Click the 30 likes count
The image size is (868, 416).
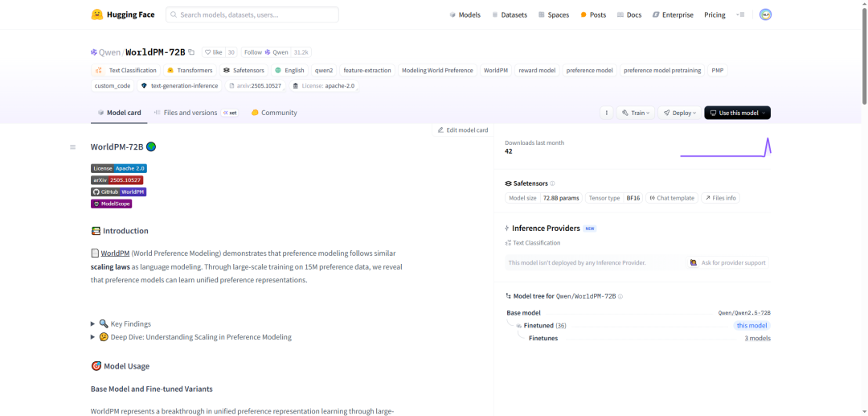point(231,52)
